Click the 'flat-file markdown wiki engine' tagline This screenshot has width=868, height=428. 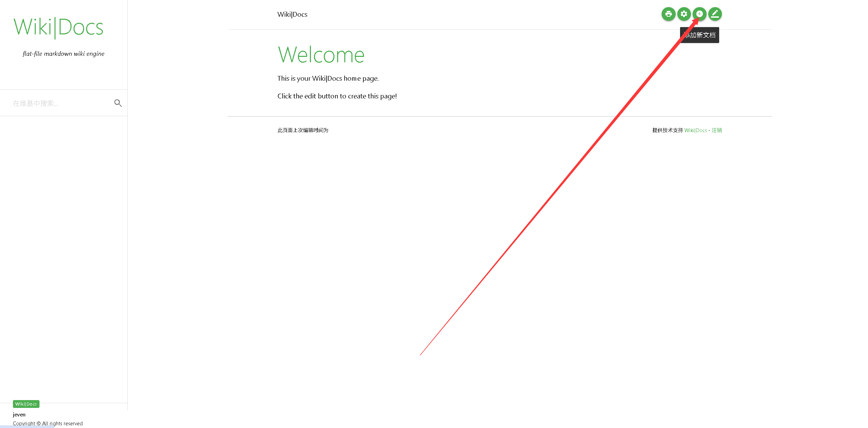pos(63,54)
